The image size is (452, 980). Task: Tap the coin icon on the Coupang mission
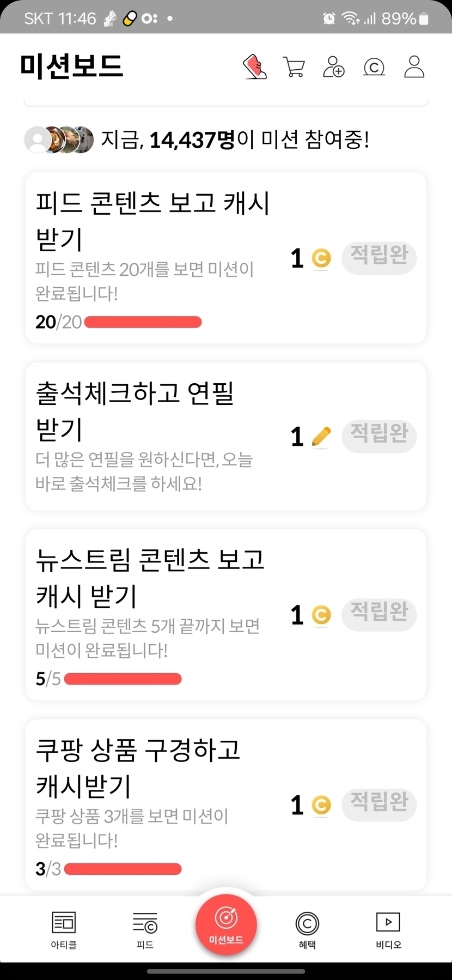[x=321, y=805]
